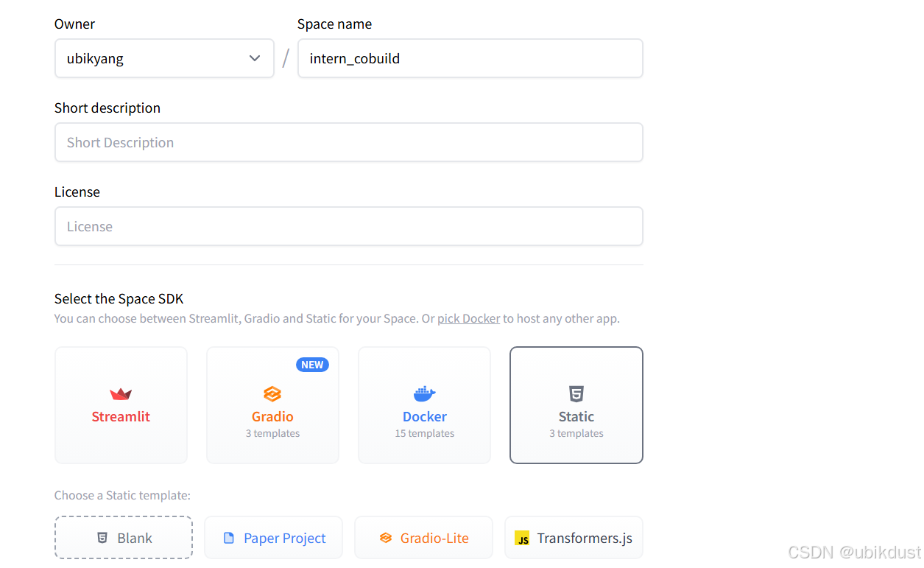Select the Static SDK card
The height and width of the screenshot is (568, 924).
(x=576, y=405)
